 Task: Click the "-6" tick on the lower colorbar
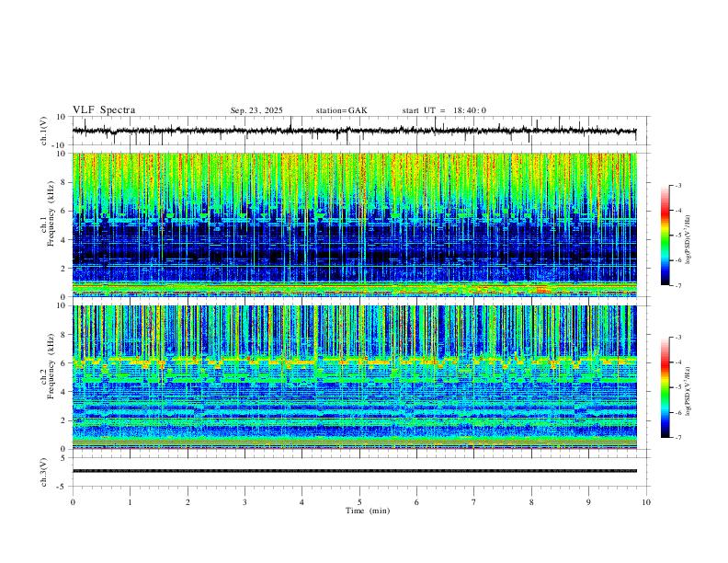[x=677, y=412]
